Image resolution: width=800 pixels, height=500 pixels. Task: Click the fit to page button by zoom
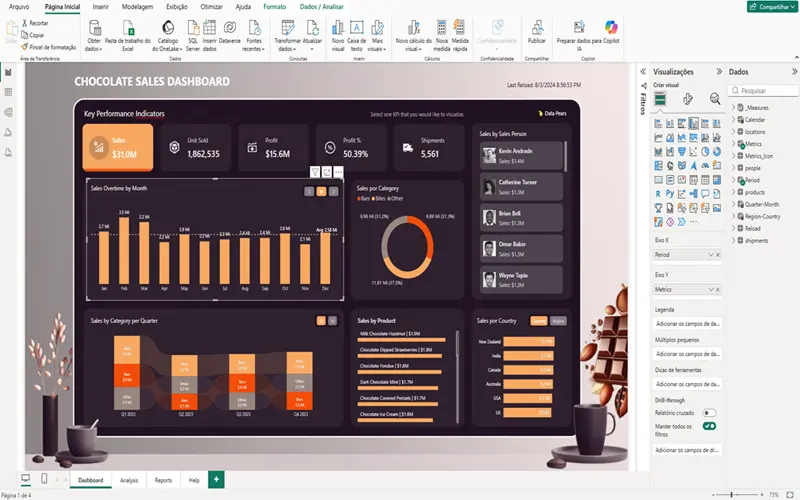790,495
